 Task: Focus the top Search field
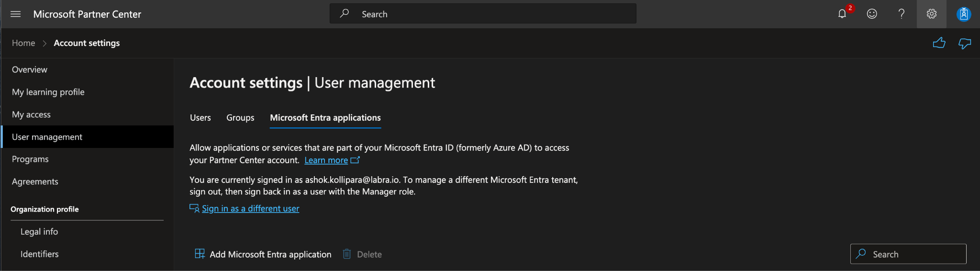(x=483, y=14)
